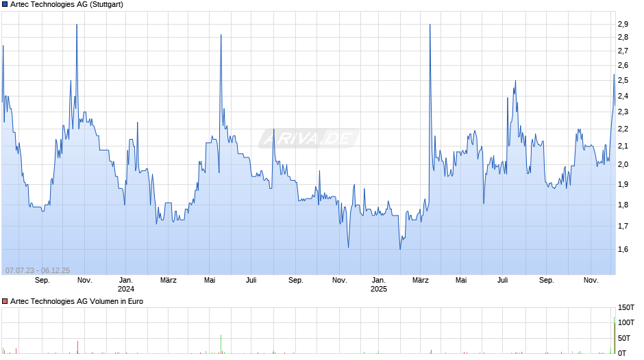This screenshot has width=644, height=360.
Task: Click the 'Jan. 2025' time axis label
Action: (x=379, y=285)
